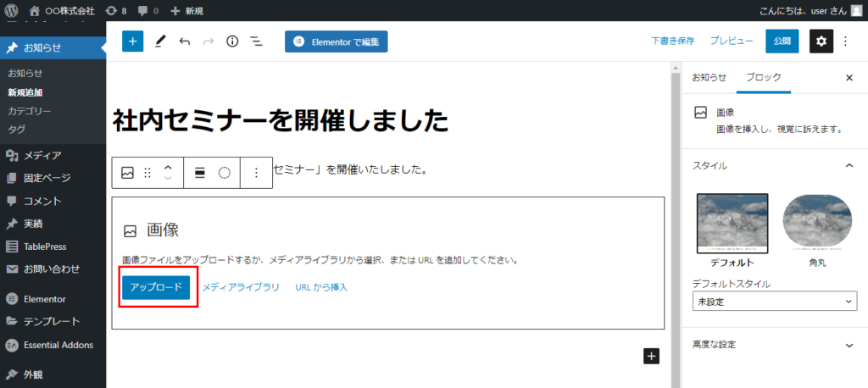Image resolution: width=868 pixels, height=388 pixels.
Task: Open the デフォルトスタイル dropdown
Action: pyautogui.click(x=774, y=302)
